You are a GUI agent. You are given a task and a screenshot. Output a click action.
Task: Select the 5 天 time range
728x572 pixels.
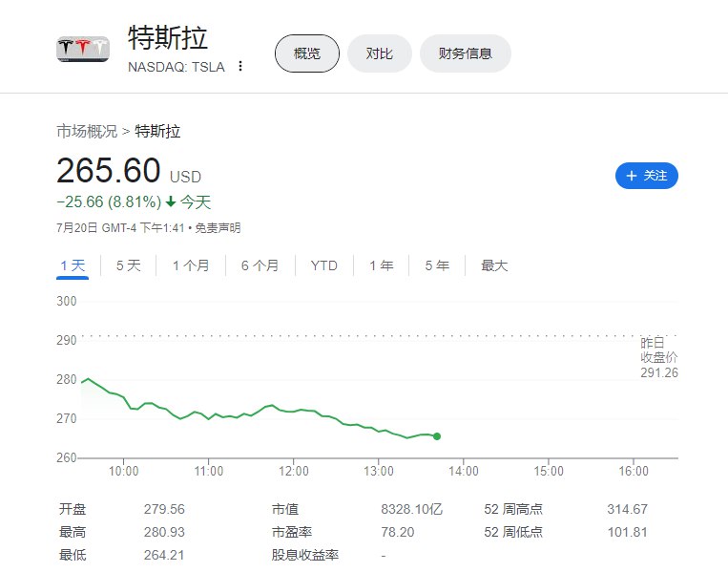coord(128,265)
